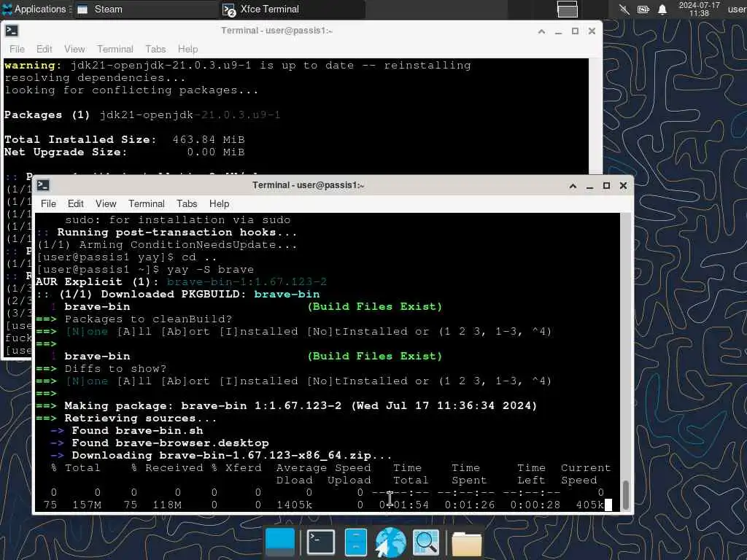Launch the web browser globe dock icon
This screenshot has width=747, height=560.
390,542
